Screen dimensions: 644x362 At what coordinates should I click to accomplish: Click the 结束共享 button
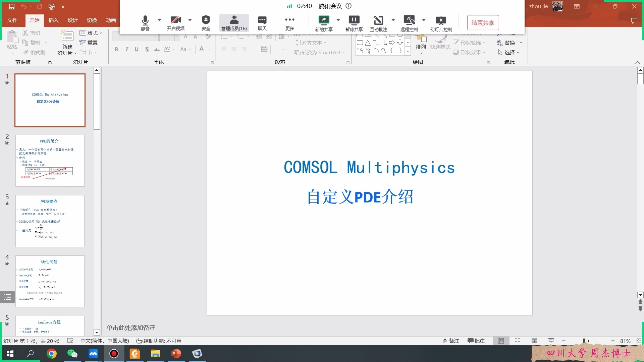click(x=483, y=22)
